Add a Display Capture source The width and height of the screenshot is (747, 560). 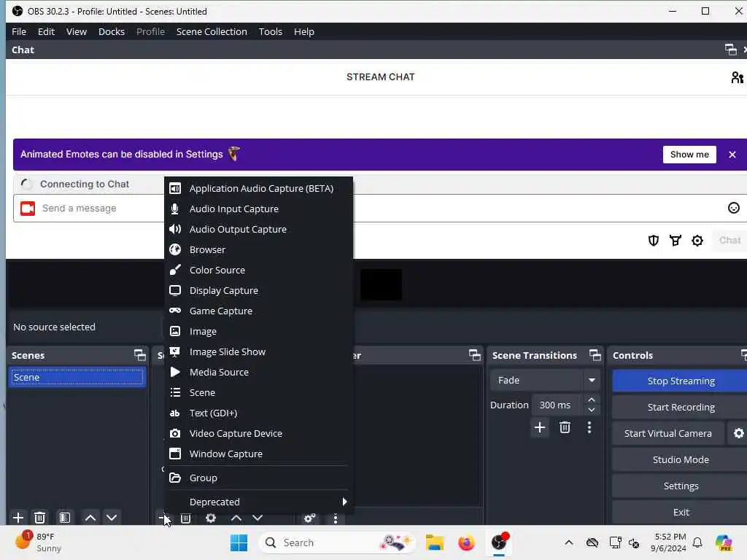(258, 291)
